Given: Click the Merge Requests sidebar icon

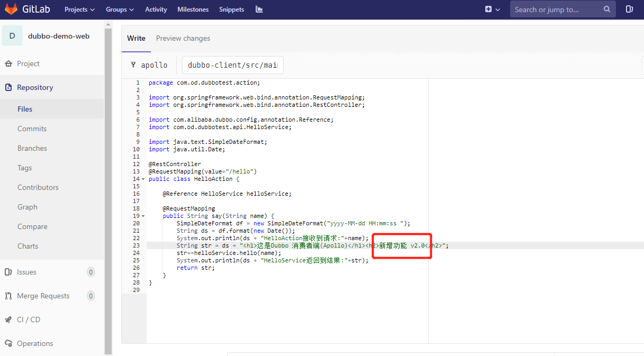Looking at the screenshot, I should (x=8, y=296).
